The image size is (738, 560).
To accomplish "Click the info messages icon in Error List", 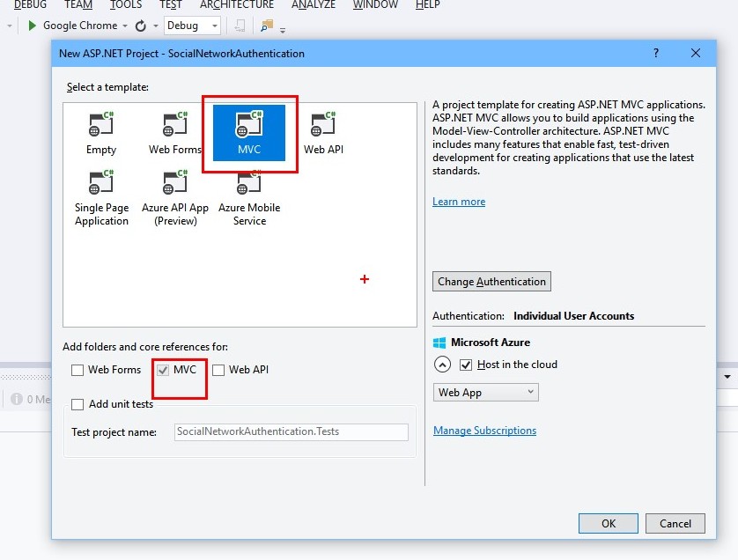I will click(17, 399).
